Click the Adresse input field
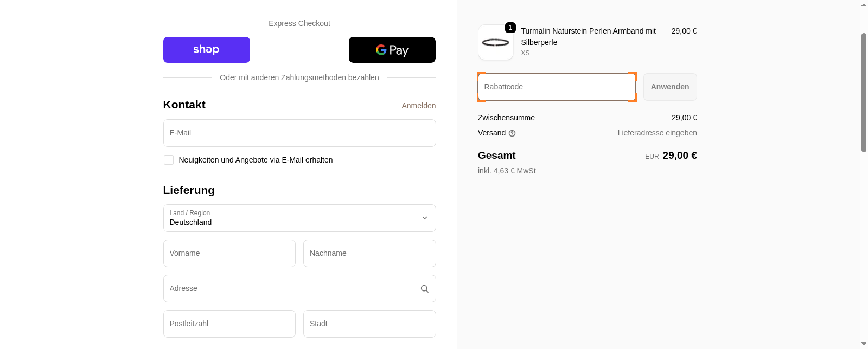868x349 pixels. coord(290,288)
